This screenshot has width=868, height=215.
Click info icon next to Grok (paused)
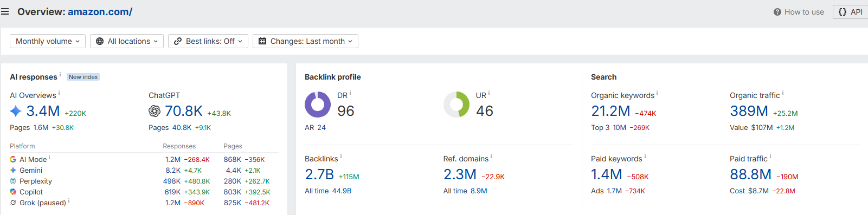69,201
